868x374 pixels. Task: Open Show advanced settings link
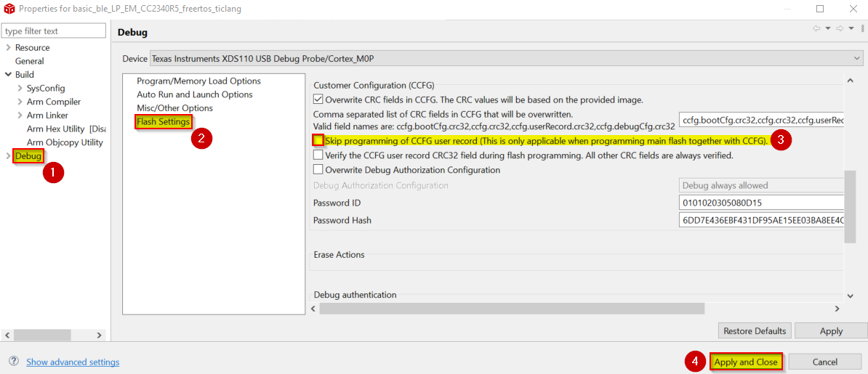(73, 362)
